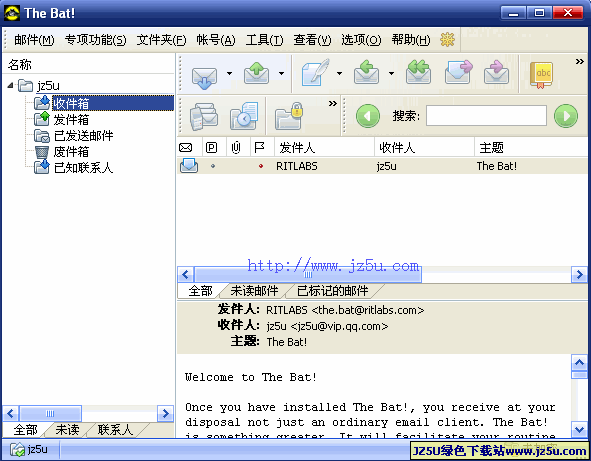Open dropdown arrow next to Get mail
The height and width of the screenshot is (461, 591).
click(x=229, y=73)
